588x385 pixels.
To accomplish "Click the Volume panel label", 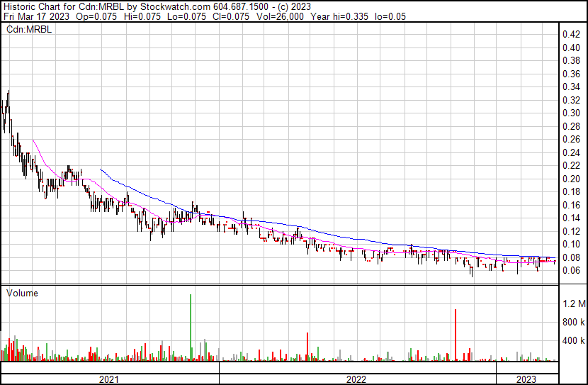I will tap(22, 293).
